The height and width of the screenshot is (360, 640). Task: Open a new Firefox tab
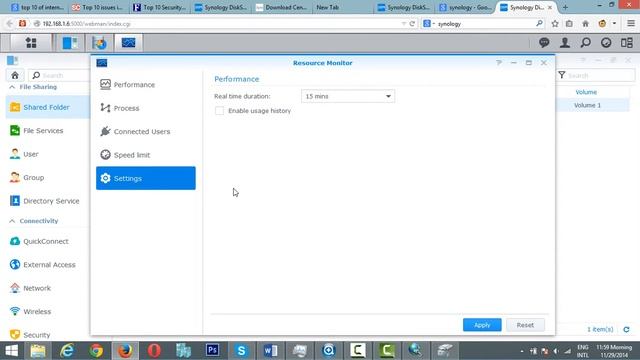pos(565,7)
